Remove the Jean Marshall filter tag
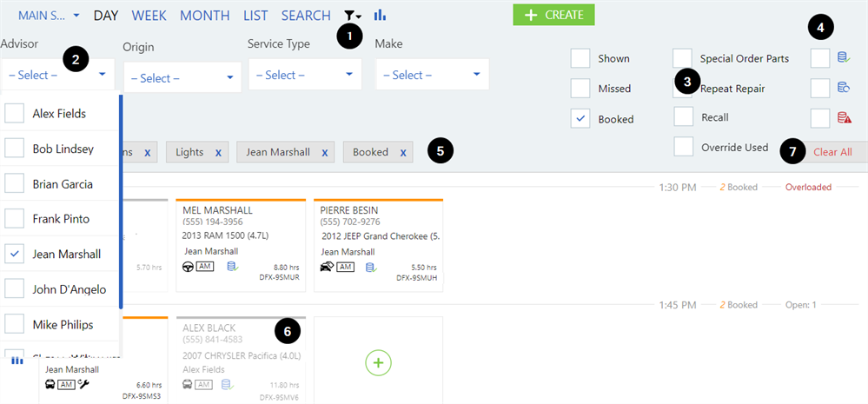Screen dimensions: 868x404 click(324, 153)
